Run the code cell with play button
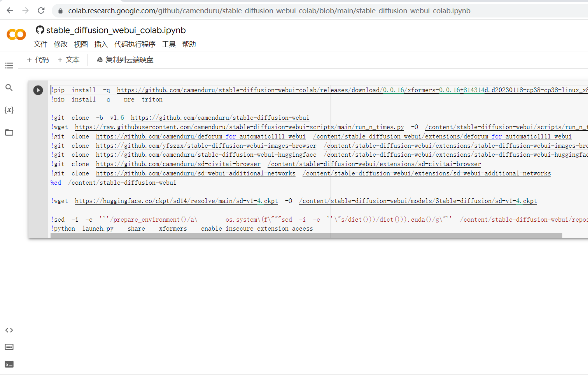The image size is (588, 385). (x=38, y=90)
